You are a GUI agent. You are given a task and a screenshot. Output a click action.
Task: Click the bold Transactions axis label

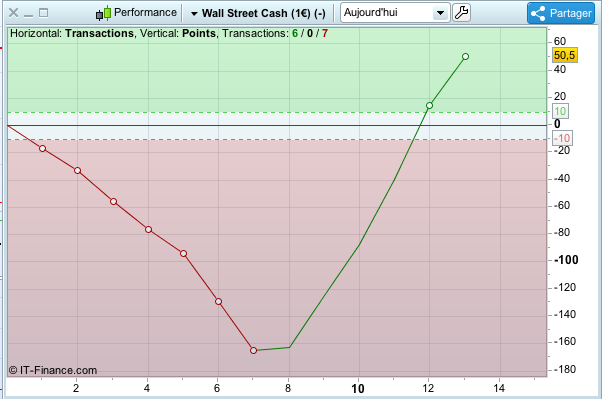click(x=99, y=33)
